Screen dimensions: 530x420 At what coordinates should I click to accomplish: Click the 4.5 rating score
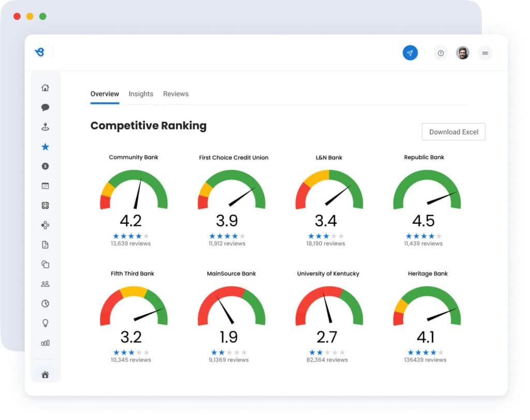point(423,221)
